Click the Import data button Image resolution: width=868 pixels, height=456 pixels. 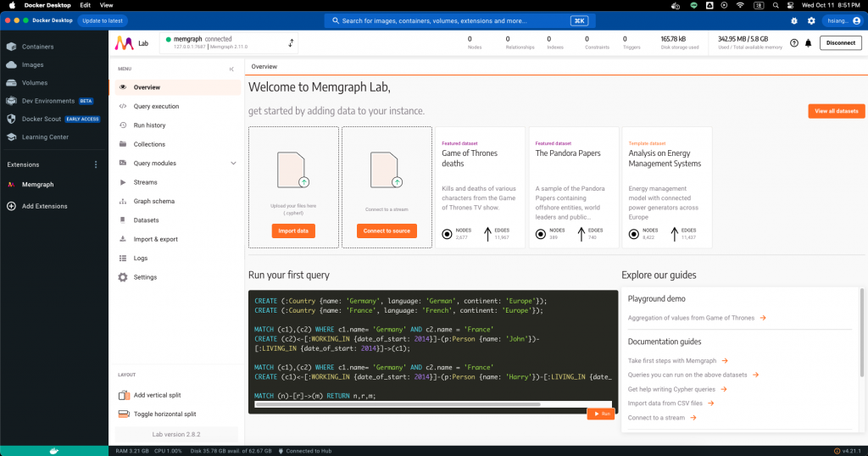tap(293, 231)
